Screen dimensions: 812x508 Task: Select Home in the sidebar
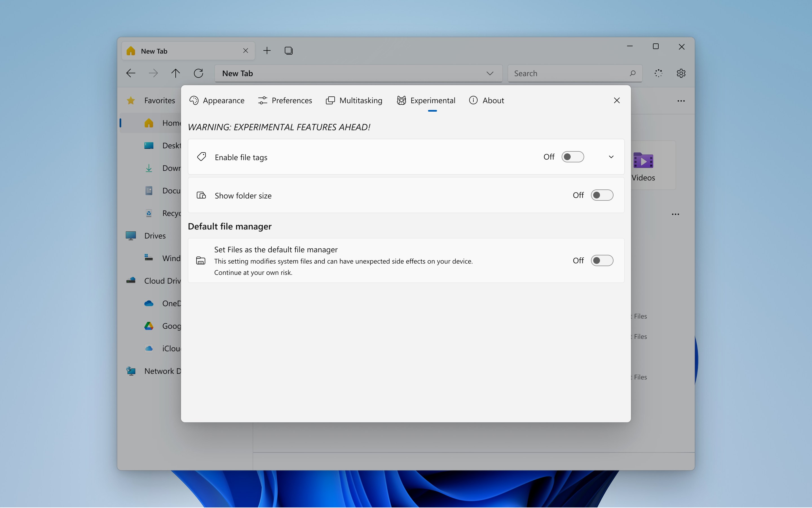point(151,123)
